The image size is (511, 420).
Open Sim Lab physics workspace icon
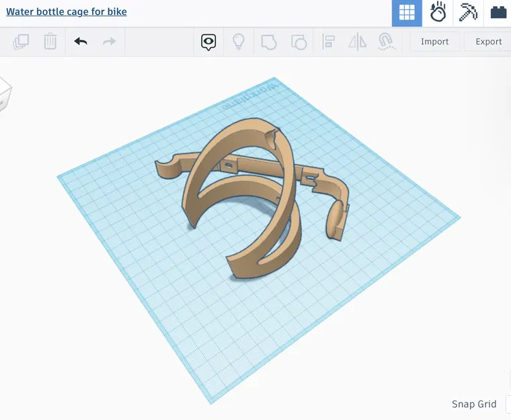438,12
